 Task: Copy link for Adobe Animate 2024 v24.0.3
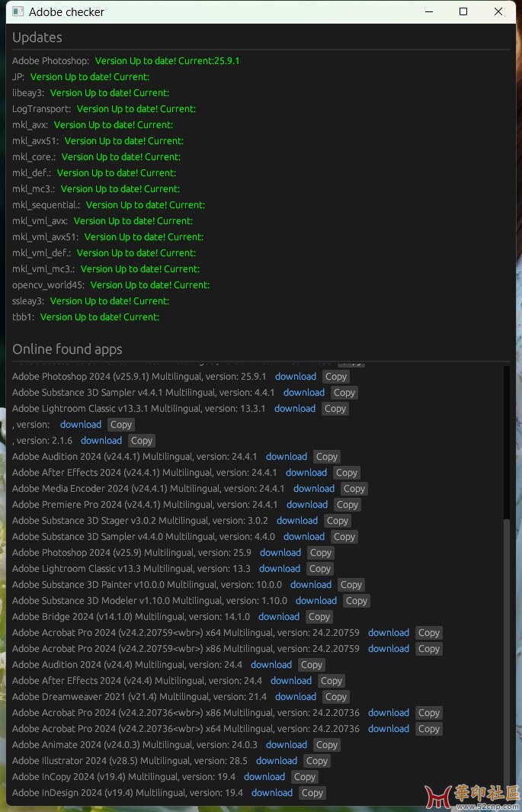[x=327, y=746]
